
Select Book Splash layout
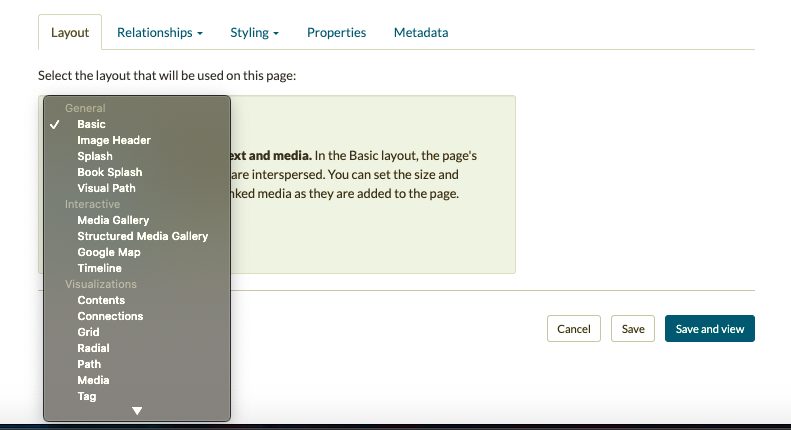(110, 172)
